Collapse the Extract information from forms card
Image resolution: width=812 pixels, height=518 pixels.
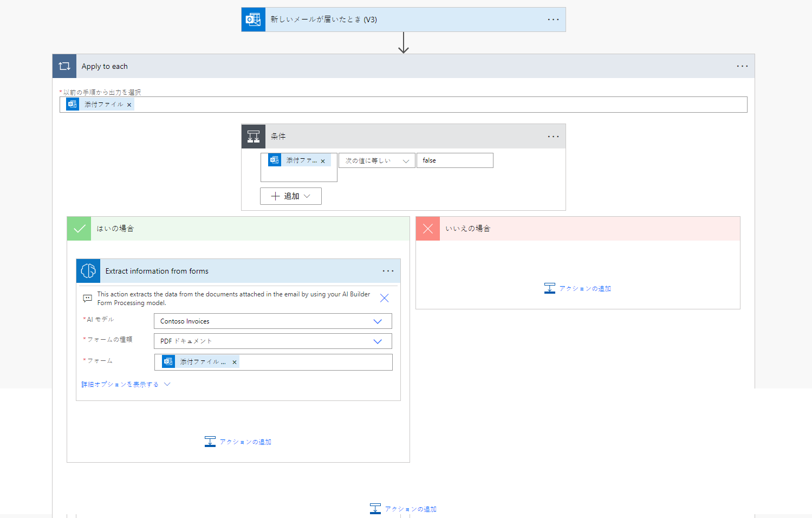pyautogui.click(x=238, y=271)
